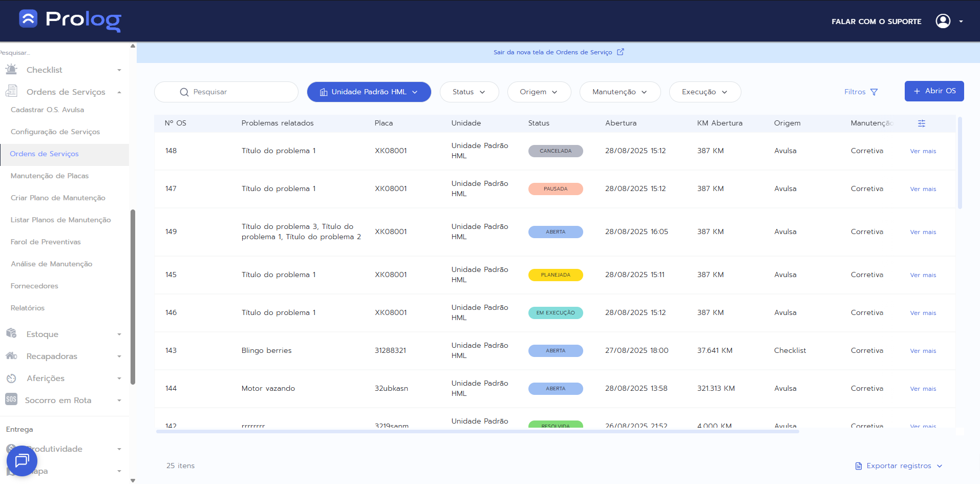
Task: Click the Prolog logo icon
Action: coord(28,19)
